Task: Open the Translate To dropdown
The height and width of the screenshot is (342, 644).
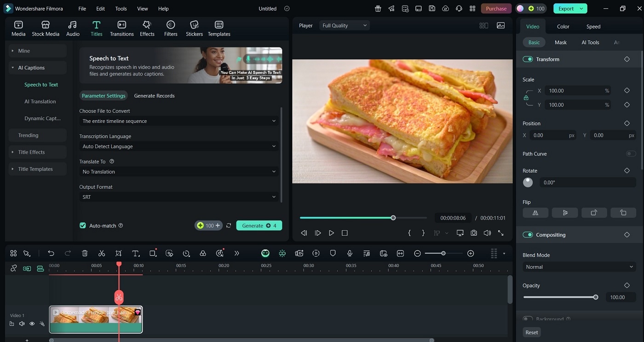Action: point(179,172)
